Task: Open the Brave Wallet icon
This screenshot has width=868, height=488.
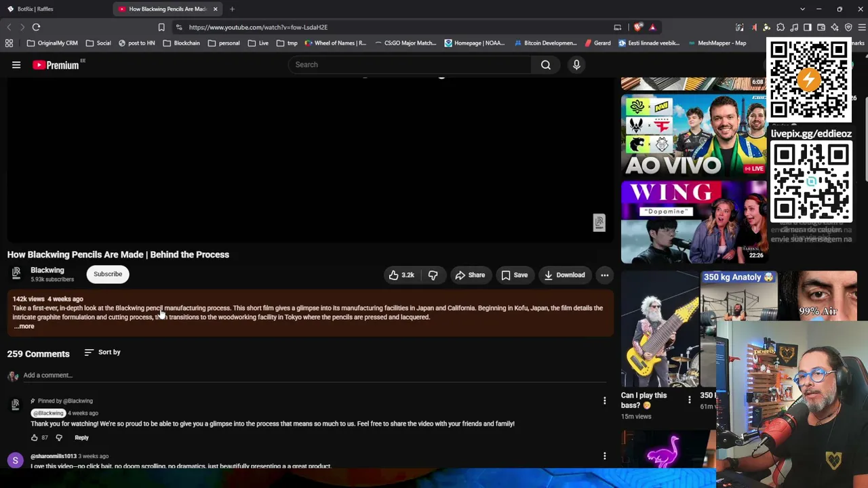Action: [821, 27]
